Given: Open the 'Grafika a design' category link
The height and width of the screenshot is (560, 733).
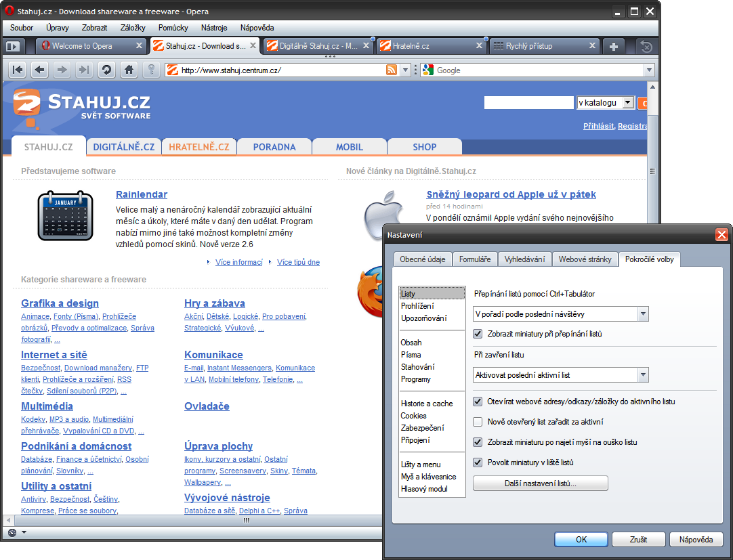Looking at the screenshot, I should [60, 303].
